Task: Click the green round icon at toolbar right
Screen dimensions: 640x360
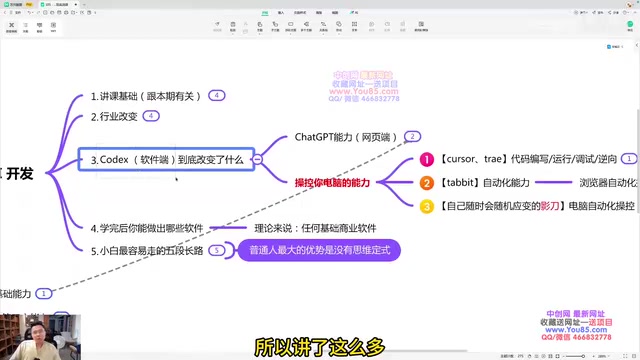Action: 630,24
